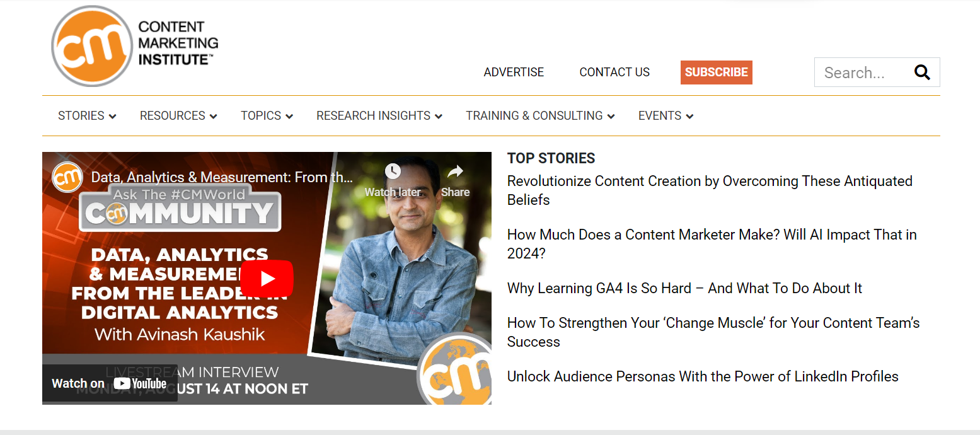Expand the Resources menu chevron
980x435 pixels.
click(x=214, y=117)
